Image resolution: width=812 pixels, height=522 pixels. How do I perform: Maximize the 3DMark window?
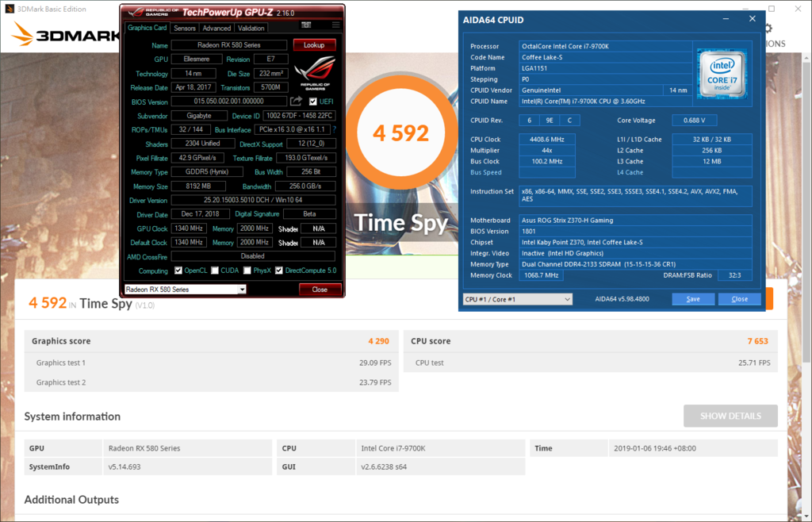(x=771, y=9)
